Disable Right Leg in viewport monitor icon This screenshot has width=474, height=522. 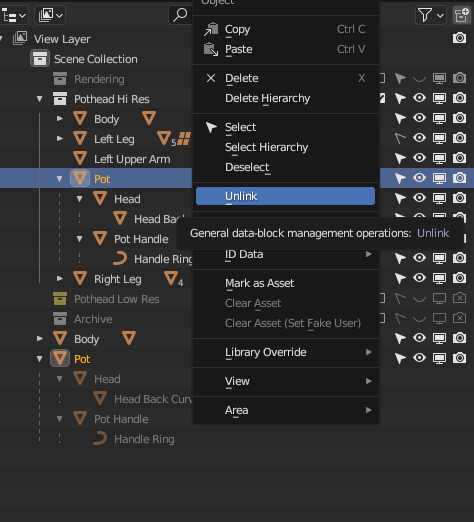(439, 278)
